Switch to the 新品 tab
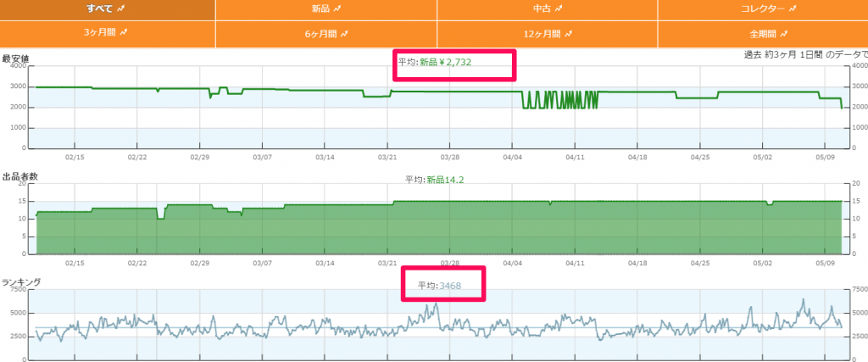This screenshot has width=868, height=362. coord(320,8)
